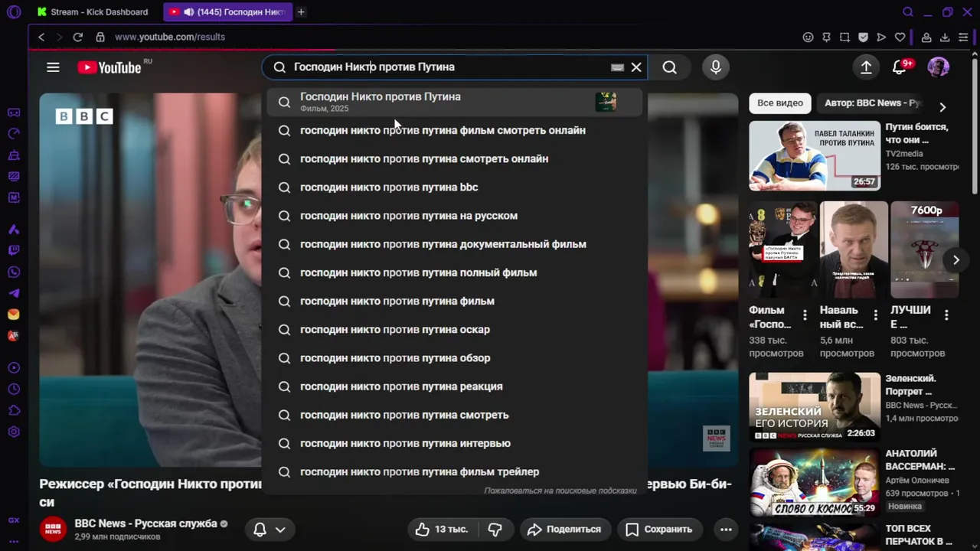The width and height of the screenshot is (980, 551).
Task: Open Telegram messenger in the sidebar
Action: click(14, 293)
